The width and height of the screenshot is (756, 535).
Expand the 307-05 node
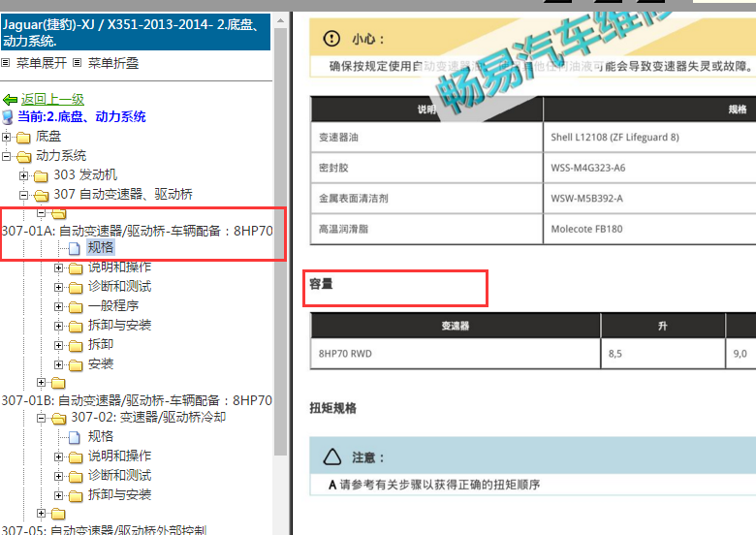pyautogui.click(x=41, y=514)
